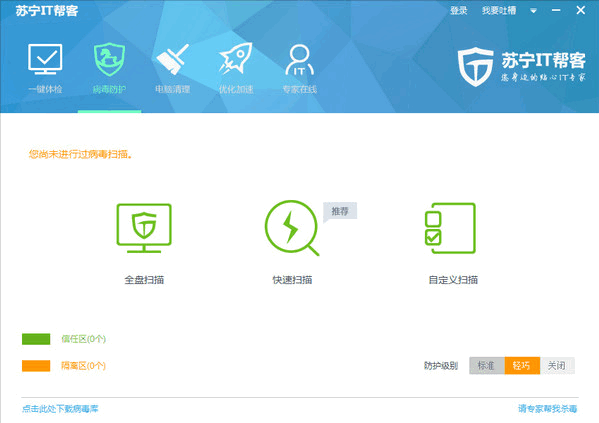Image resolution: width=599 pixels, height=423 pixels.
Task: Click the 苏宁IT帮客 title text
Action: click(x=47, y=11)
